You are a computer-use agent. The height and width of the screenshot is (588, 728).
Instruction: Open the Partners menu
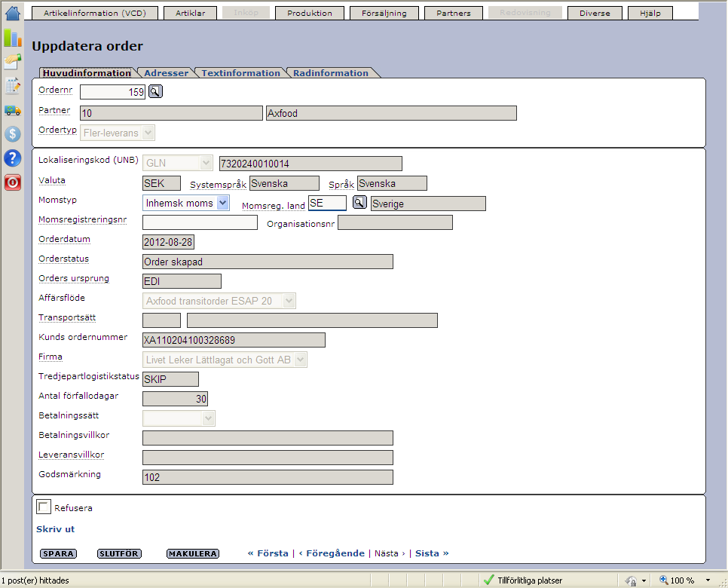(454, 13)
